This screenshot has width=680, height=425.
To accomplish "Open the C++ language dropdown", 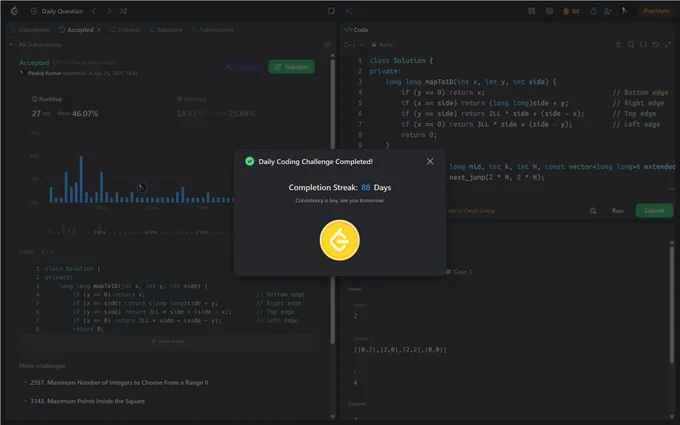I will click(x=353, y=45).
